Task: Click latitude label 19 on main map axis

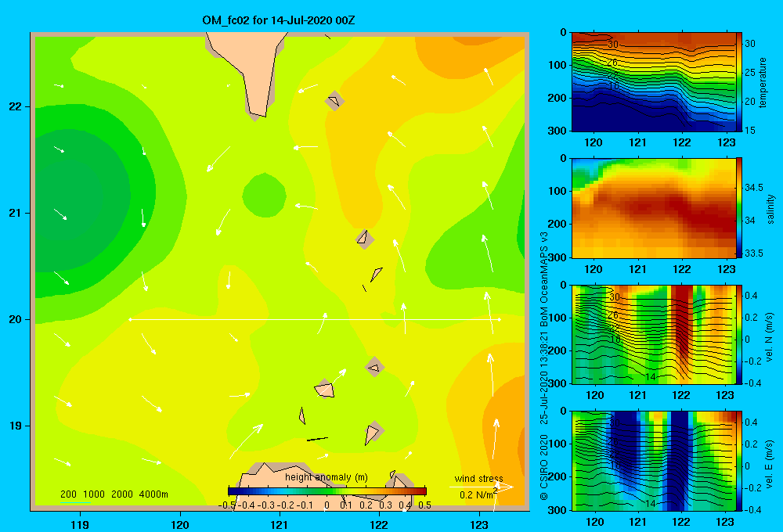Action: coord(16,426)
